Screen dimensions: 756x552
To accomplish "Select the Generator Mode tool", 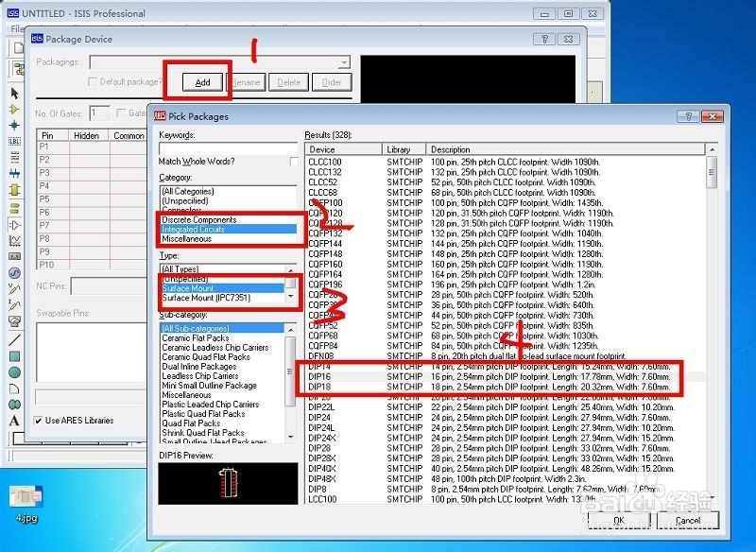I will [14, 273].
